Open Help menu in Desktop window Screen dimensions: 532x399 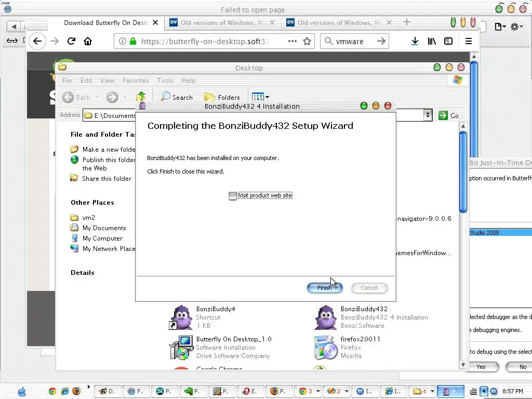coord(189,81)
